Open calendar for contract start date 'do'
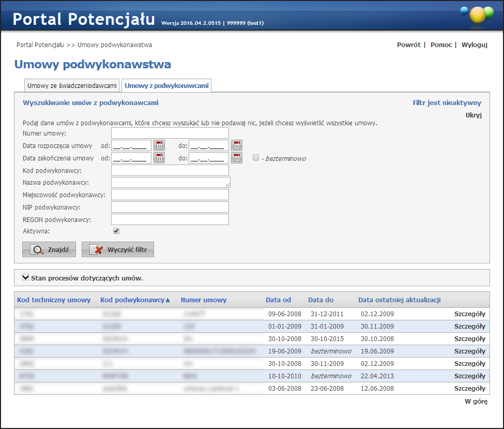504x429 pixels. click(237, 145)
